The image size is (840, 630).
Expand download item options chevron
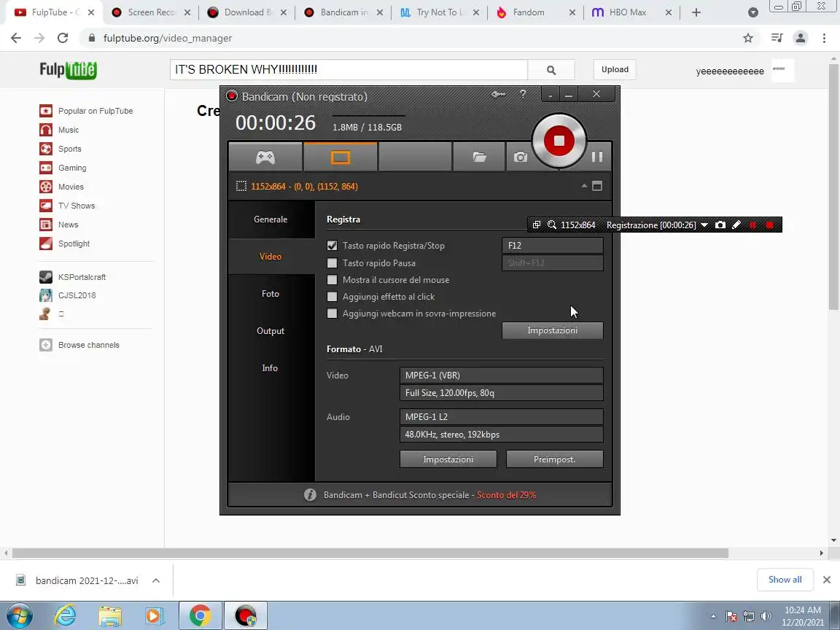(x=156, y=580)
